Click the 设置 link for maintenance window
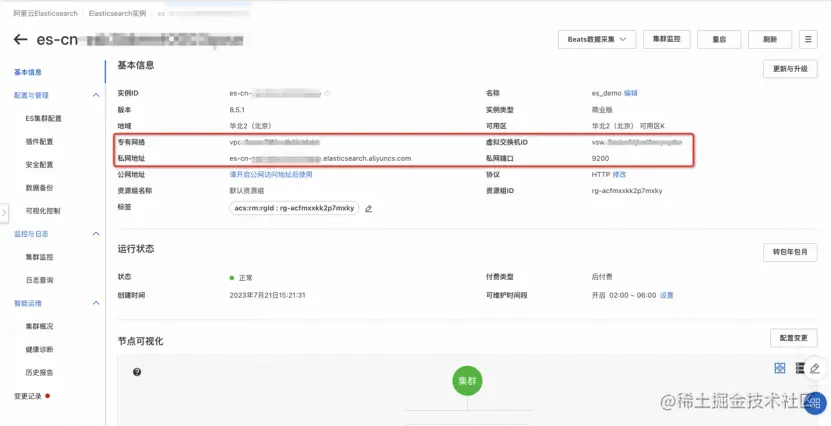The height and width of the screenshot is (426, 831). (667, 295)
